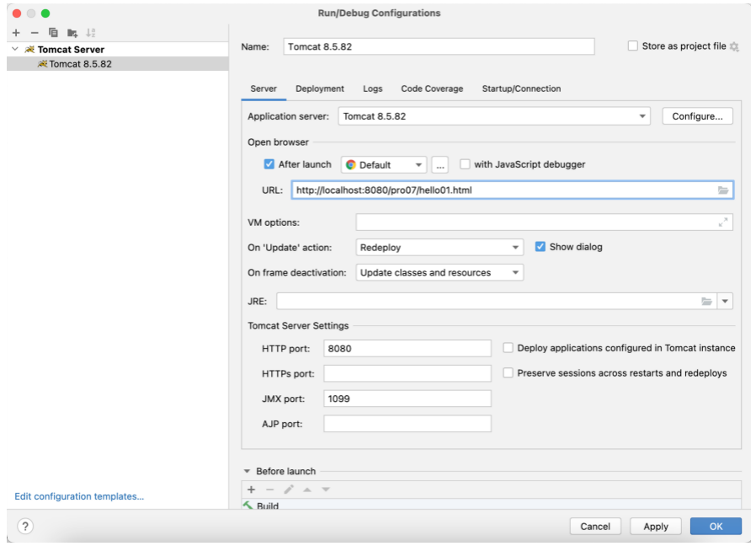This screenshot has height=546, width=756.
Task: Click JMX port field showing 1099
Action: [x=407, y=399]
